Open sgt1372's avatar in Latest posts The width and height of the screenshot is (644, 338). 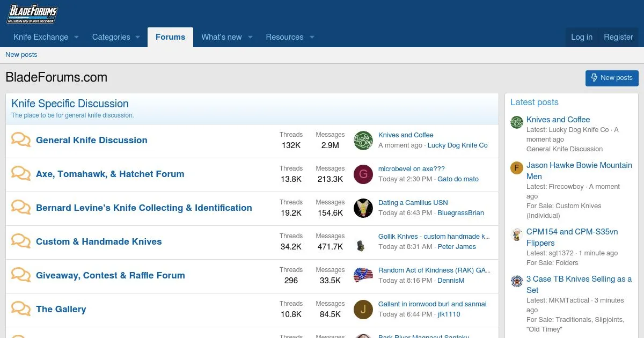pyautogui.click(x=517, y=234)
